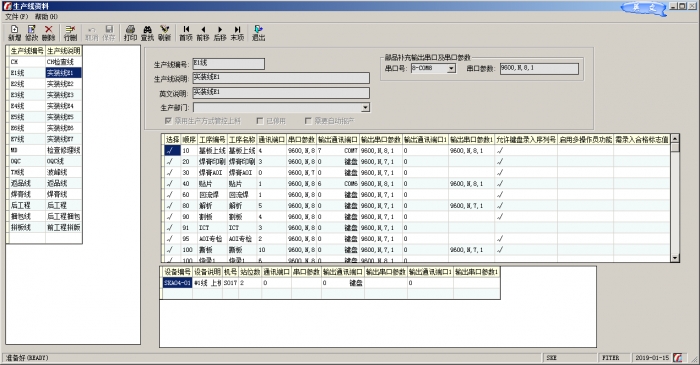Select the E4线 row in production line list
The width and height of the screenshot is (700, 365).
[x=45, y=106]
